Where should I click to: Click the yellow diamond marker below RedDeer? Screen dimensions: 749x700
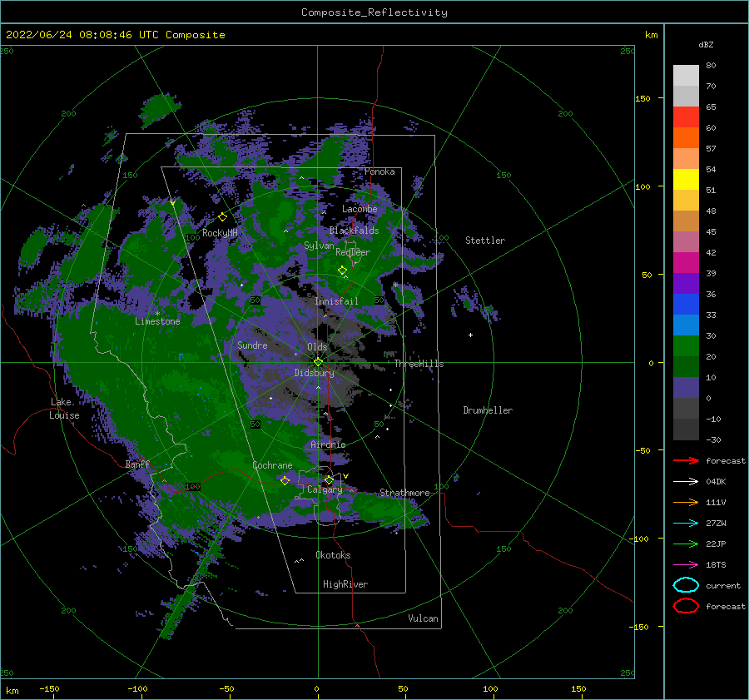(x=342, y=271)
